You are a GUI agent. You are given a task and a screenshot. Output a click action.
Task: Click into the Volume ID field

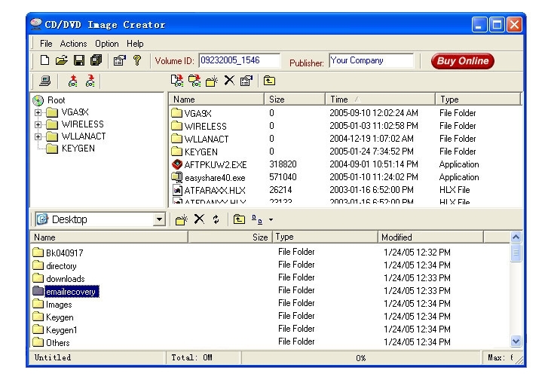240,60
